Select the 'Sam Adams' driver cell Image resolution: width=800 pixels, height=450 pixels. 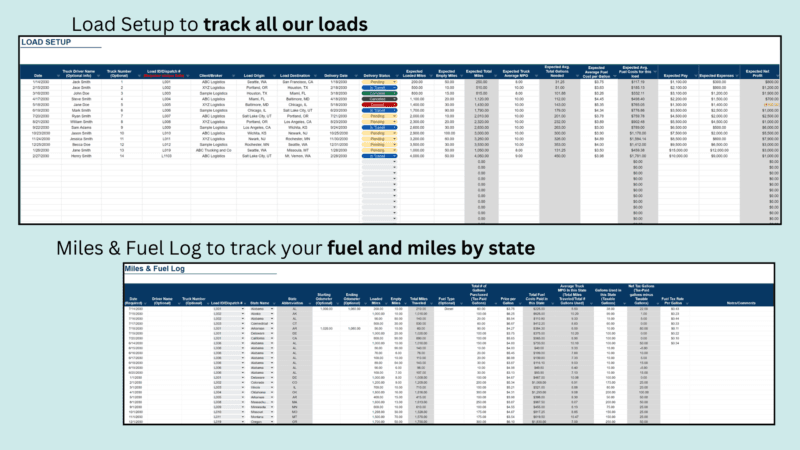pyautogui.click(x=81, y=128)
